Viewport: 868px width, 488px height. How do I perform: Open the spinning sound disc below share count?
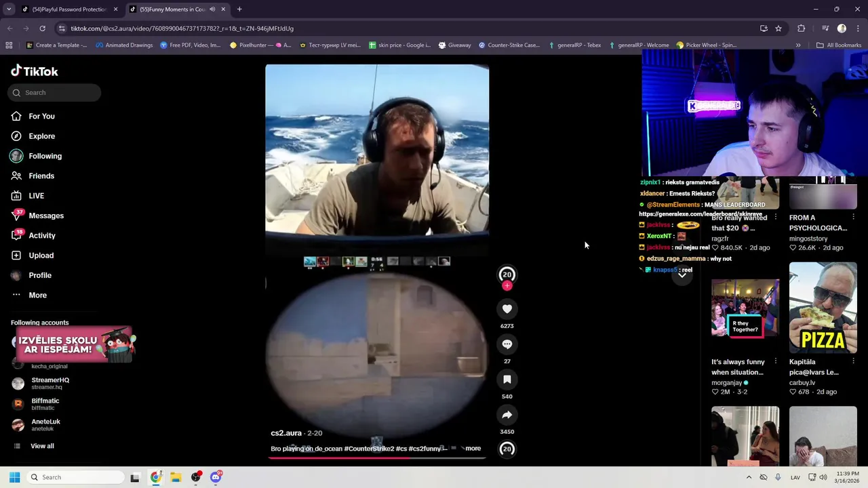click(x=507, y=449)
